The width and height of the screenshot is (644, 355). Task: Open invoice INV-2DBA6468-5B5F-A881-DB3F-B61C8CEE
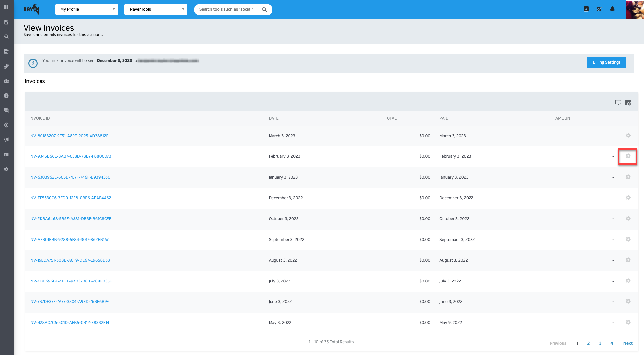point(70,219)
